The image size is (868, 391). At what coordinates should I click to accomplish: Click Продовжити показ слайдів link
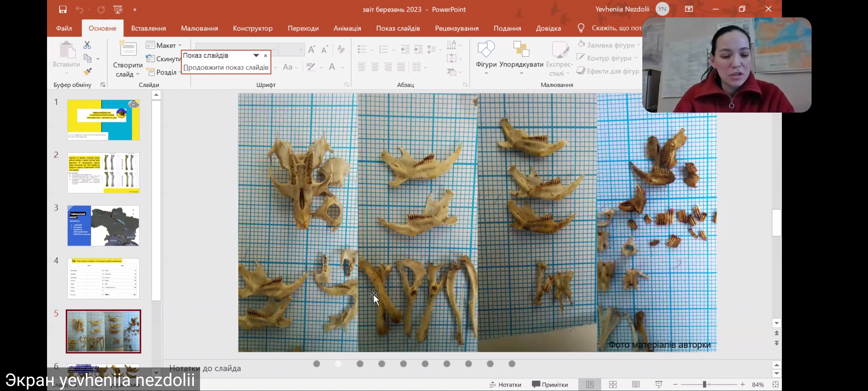pos(226,67)
